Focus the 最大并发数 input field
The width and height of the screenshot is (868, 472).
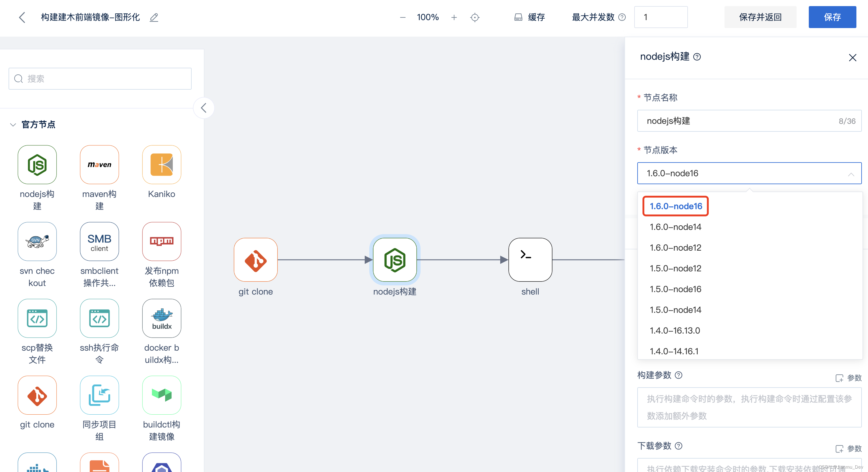click(660, 17)
